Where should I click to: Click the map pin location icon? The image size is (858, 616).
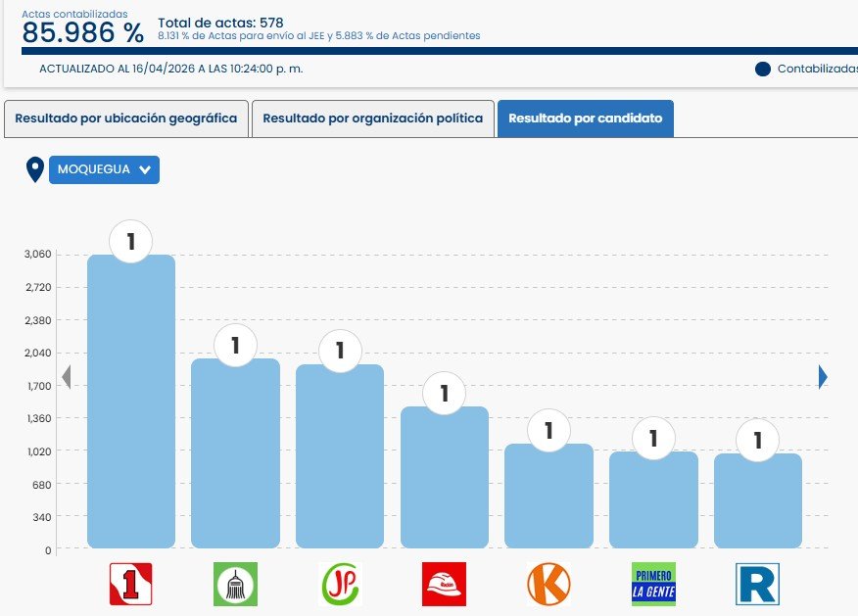tap(35, 169)
